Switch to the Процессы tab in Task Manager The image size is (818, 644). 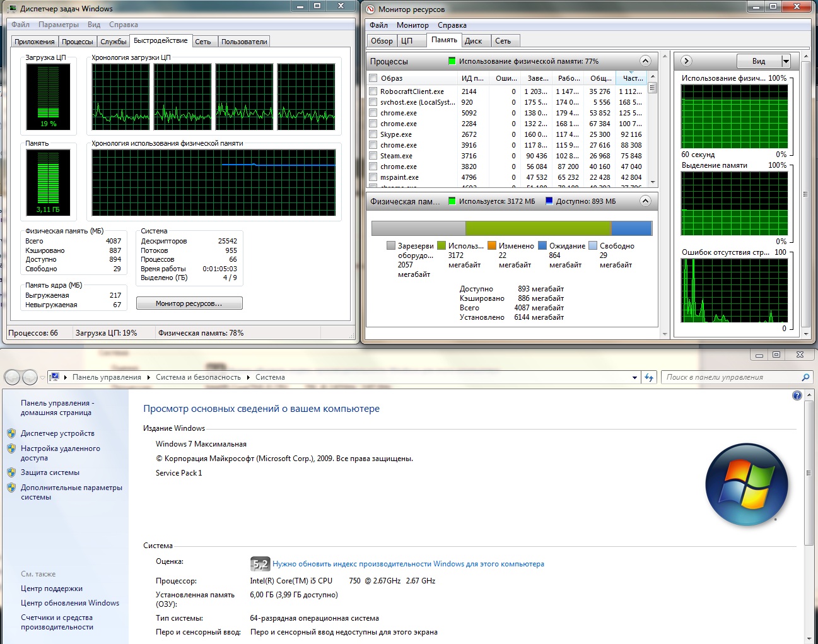(78, 42)
